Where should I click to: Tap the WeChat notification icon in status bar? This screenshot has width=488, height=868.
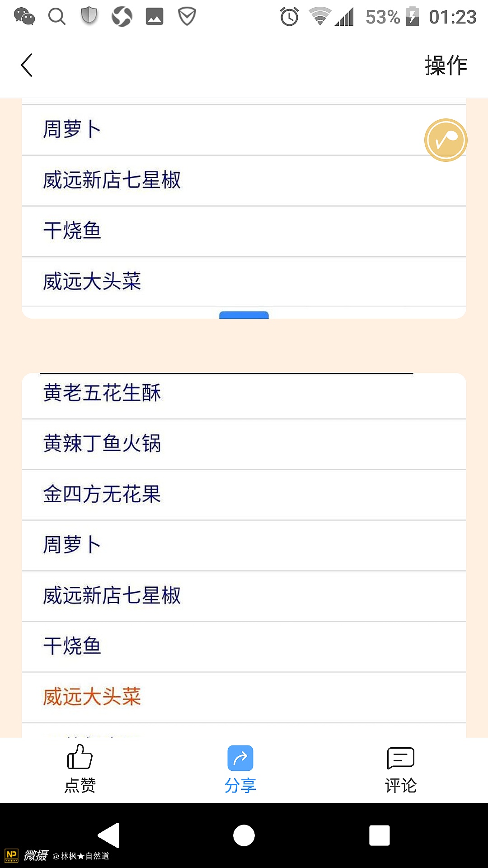(x=24, y=17)
